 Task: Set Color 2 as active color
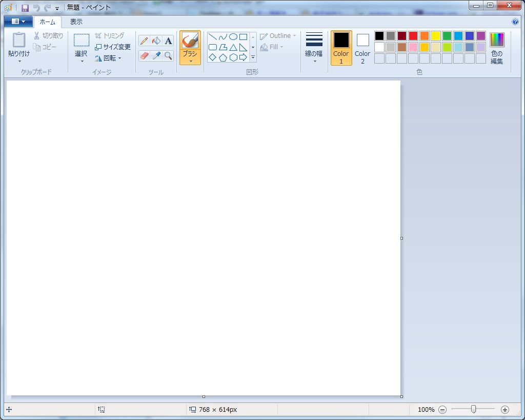[x=362, y=48]
